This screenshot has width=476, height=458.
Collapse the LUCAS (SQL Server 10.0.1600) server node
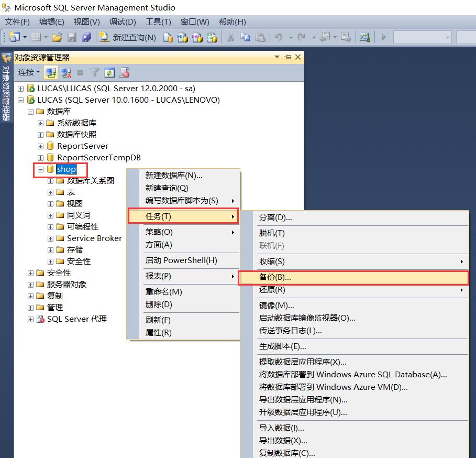pyautogui.click(x=20, y=100)
